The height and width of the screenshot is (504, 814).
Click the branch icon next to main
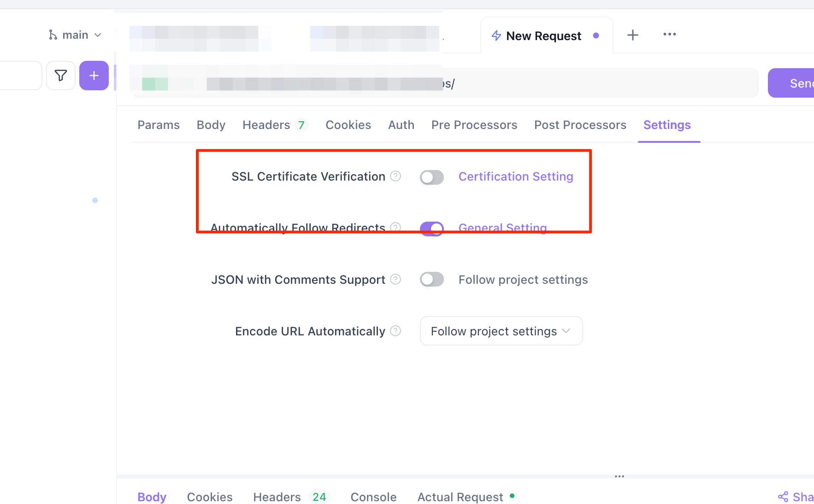click(53, 34)
